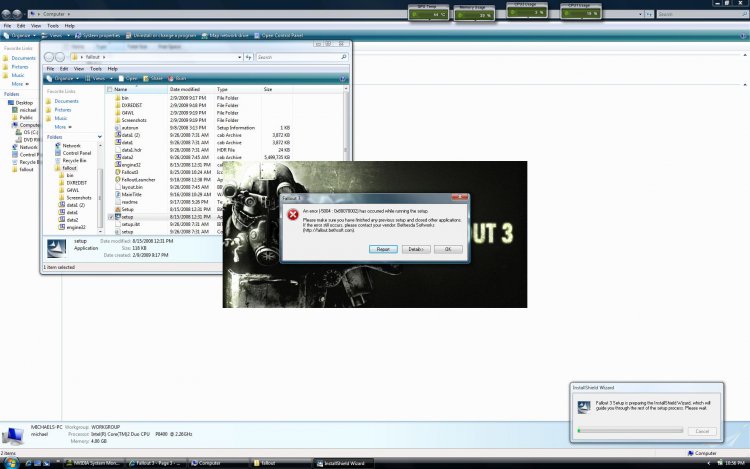Click the Details button in error dialog
750x469 pixels.
416,249
